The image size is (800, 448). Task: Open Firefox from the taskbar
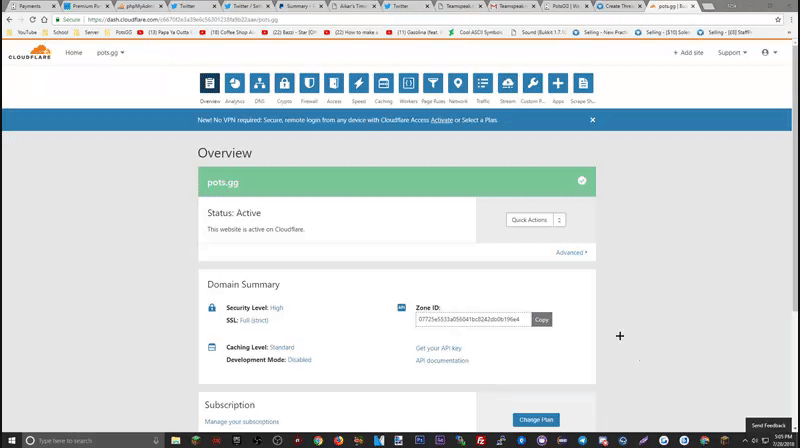point(338,440)
